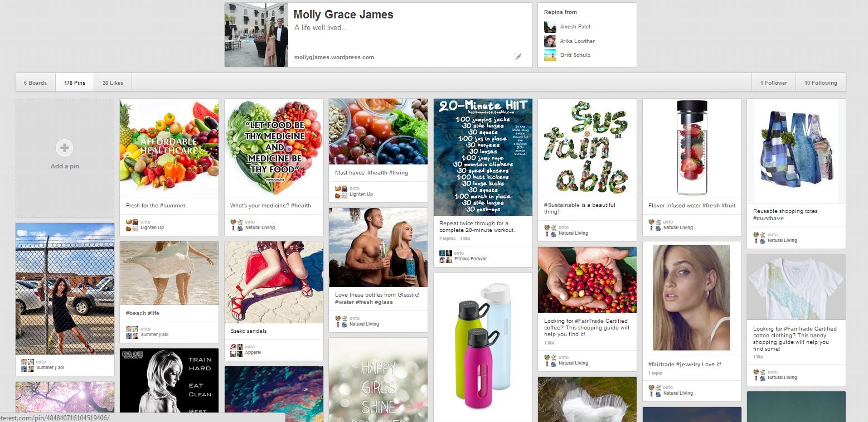
Task: Open Molly Grace James profile photo
Action: pos(256,35)
